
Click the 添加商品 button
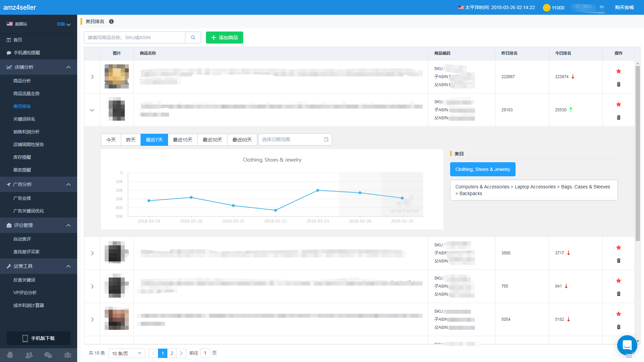point(224,38)
